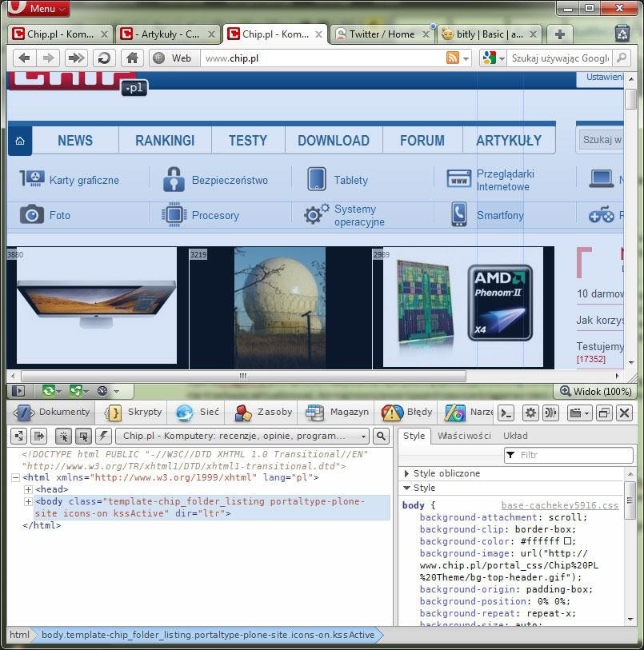The image size is (644, 650).
Task: Click the RSS feed icon in address bar
Action: tap(453, 58)
